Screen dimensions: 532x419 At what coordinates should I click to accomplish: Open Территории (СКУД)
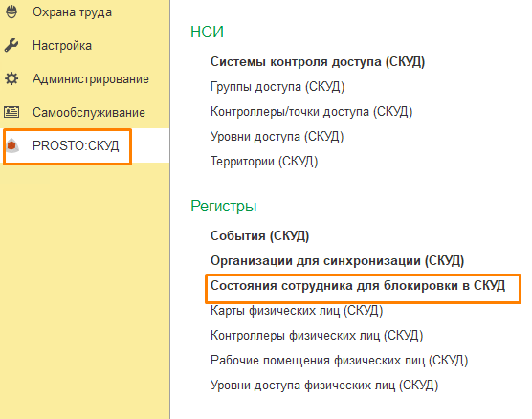tap(264, 161)
